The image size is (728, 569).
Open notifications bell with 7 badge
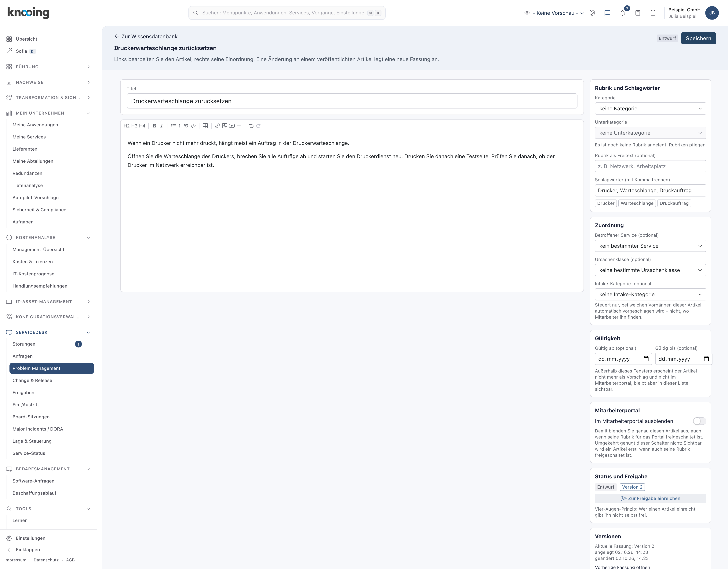click(x=623, y=13)
